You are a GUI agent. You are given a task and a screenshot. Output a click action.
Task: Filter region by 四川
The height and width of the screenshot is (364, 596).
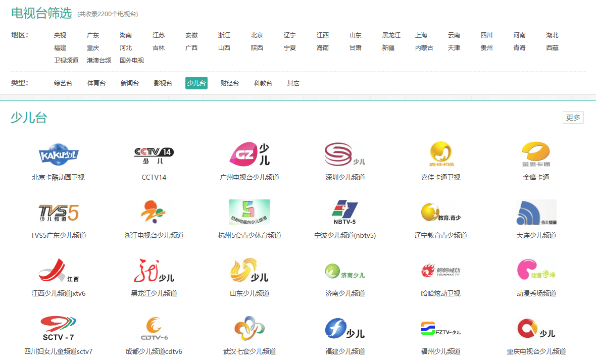486,35
